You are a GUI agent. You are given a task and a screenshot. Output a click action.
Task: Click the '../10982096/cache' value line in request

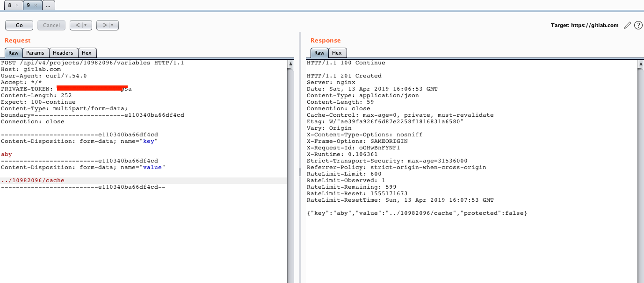click(33, 180)
